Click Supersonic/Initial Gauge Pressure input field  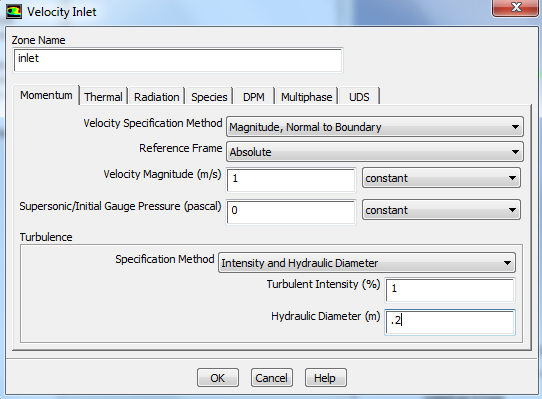pyautogui.click(x=291, y=212)
